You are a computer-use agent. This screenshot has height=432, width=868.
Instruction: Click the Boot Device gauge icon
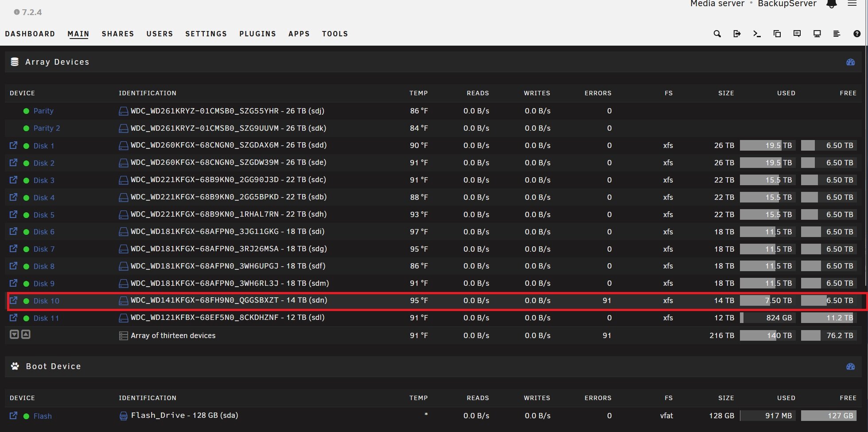[850, 366]
